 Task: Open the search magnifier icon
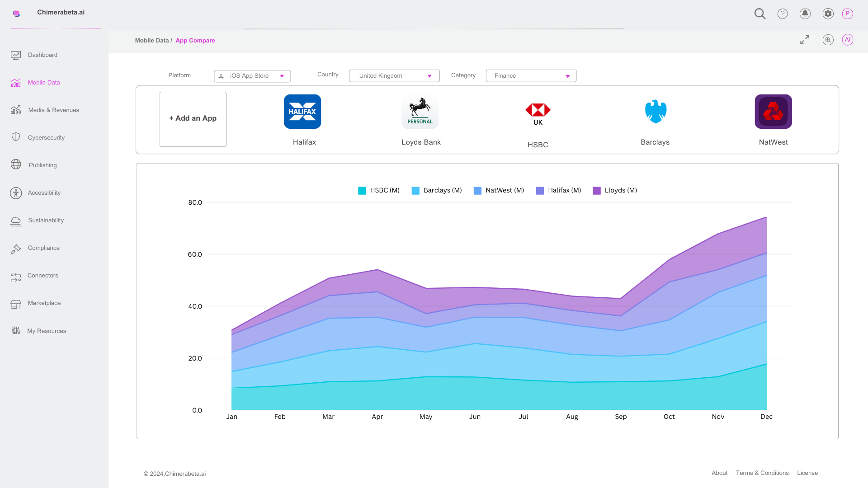point(760,14)
